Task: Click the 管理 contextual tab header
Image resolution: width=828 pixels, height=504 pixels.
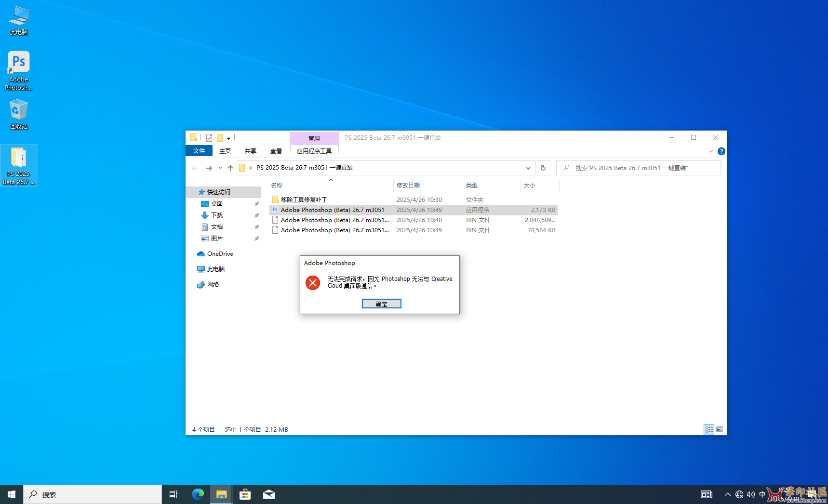Action: tap(314, 138)
